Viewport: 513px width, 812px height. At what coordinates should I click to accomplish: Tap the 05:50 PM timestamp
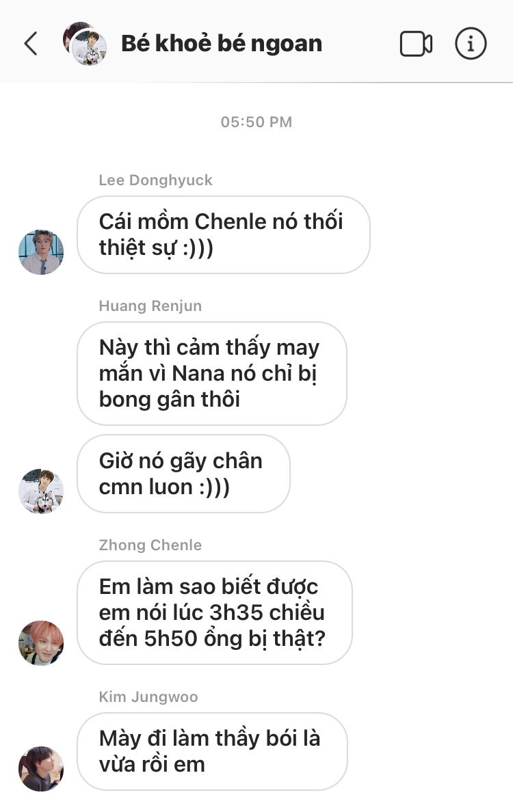(256, 122)
